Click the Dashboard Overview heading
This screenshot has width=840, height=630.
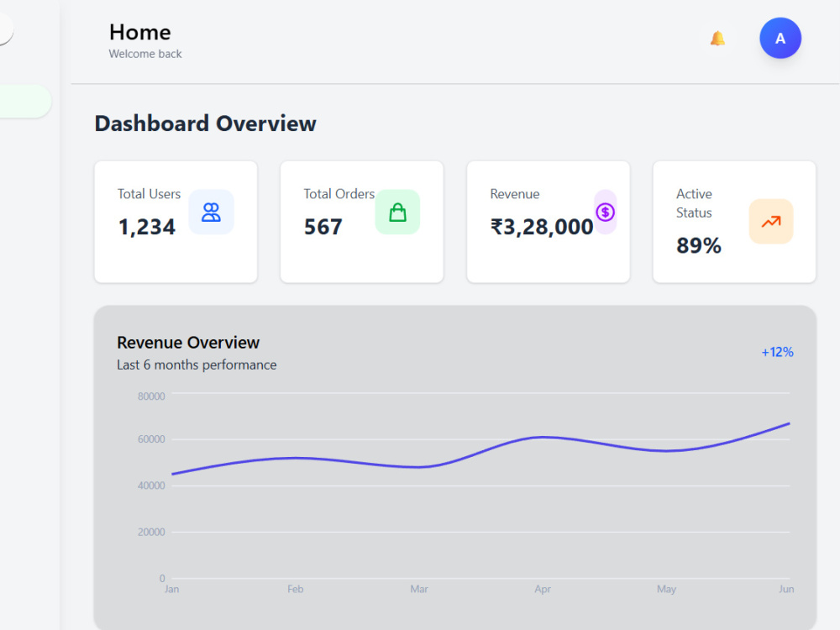[205, 123]
